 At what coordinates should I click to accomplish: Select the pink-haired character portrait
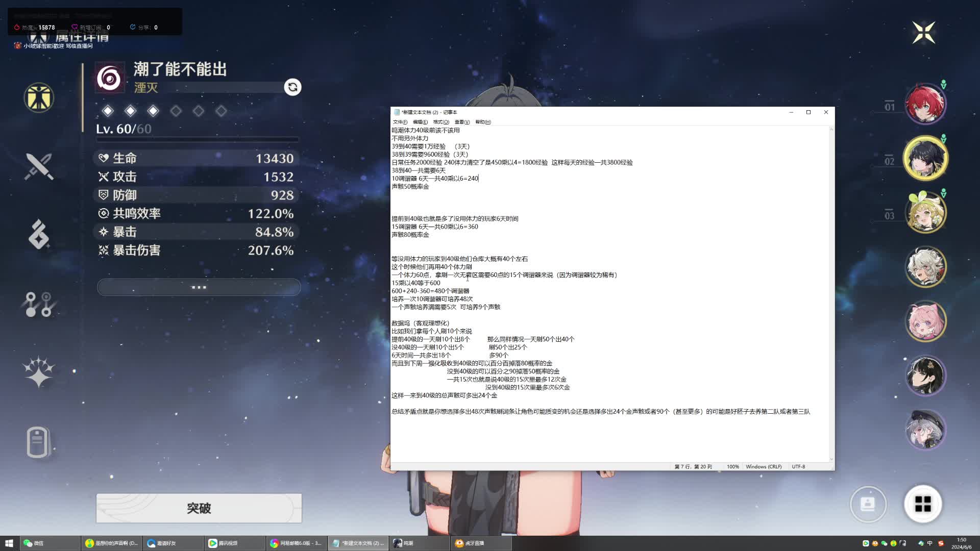coord(925,321)
